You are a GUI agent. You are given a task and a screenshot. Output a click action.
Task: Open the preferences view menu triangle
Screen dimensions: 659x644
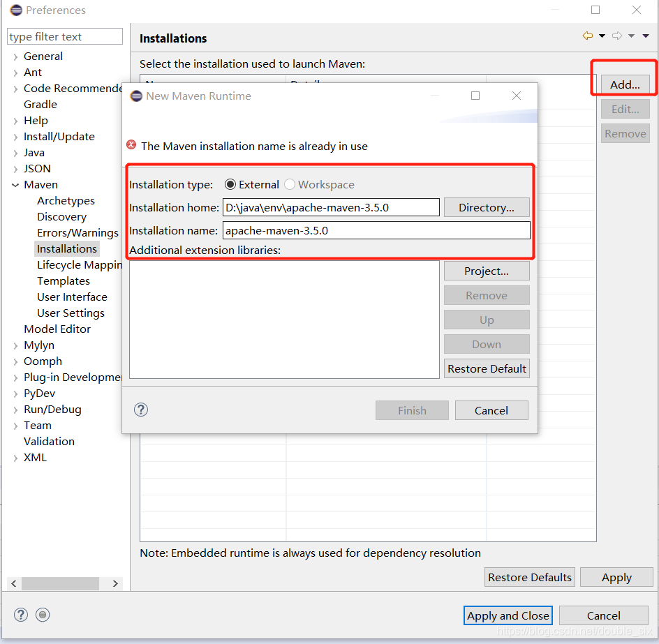coord(646,36)
